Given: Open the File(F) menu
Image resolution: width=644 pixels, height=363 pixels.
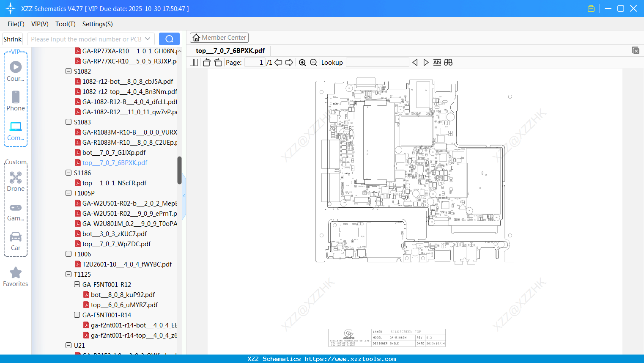Looking at the screenshot, I should point(16,24).
